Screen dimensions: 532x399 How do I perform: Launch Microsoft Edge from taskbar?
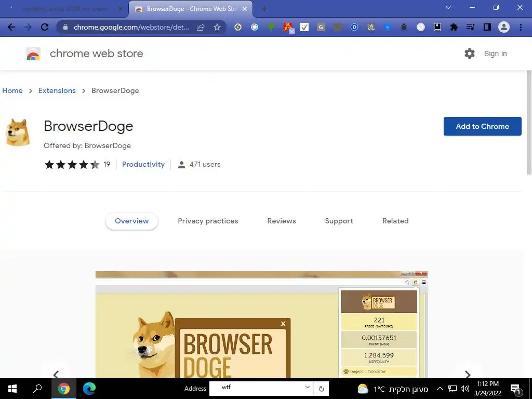coord(89,389)
